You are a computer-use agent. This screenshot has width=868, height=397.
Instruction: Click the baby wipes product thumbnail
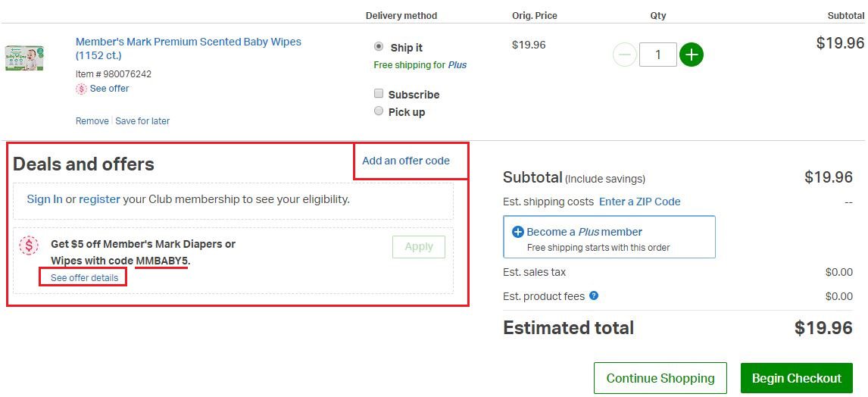pos(23,58)
